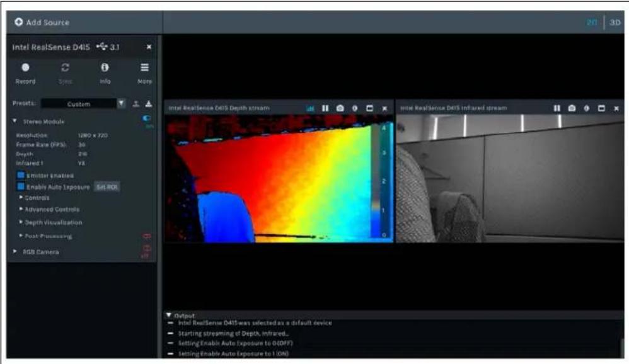Remove the Intel RealSense D415 device
The height and width of the screenshot is (364, 629).
point(149,47)
